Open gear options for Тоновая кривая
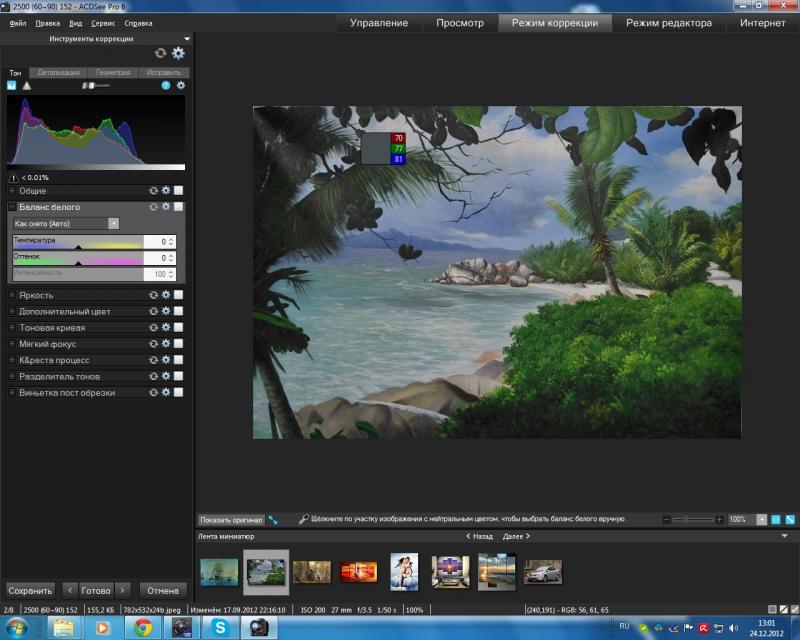This screenshot has height=640, width=800. click(166, 328)
